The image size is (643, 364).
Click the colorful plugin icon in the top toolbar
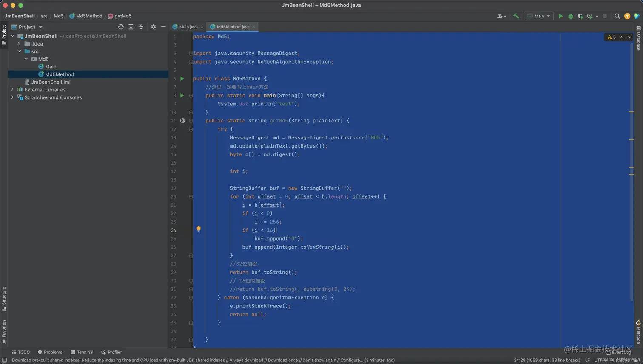tap(637, 16)
